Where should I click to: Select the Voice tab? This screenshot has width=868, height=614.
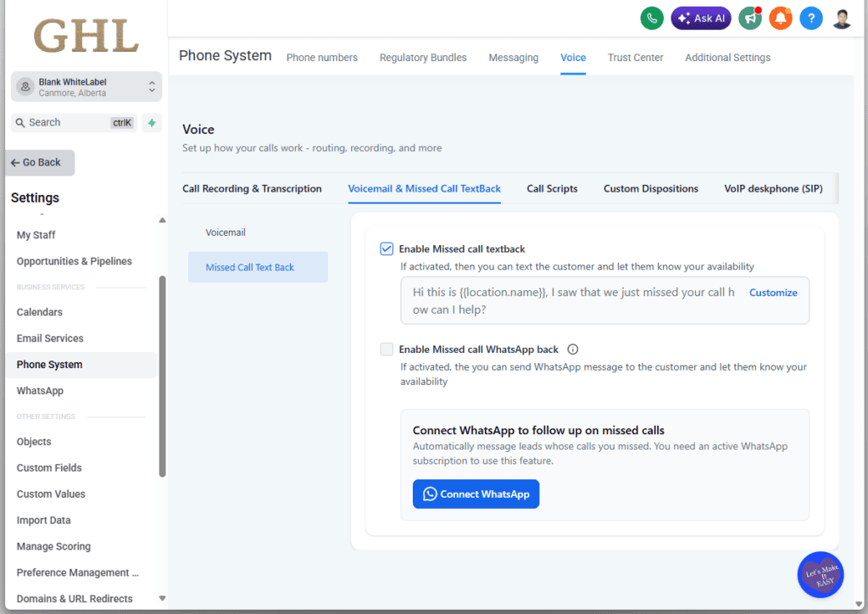[x=573, y=58]
